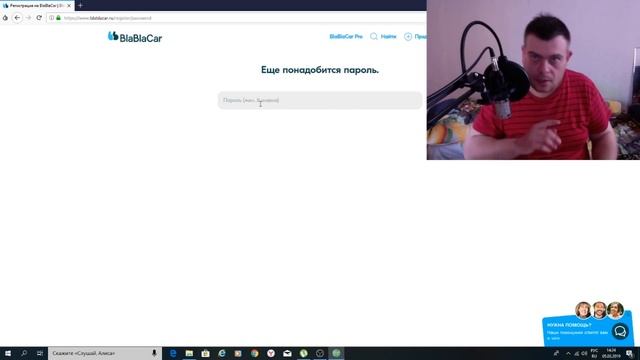The image size is (640, 360).
Task: Select the BlaBlaCar registration tab
Action: 37,6
